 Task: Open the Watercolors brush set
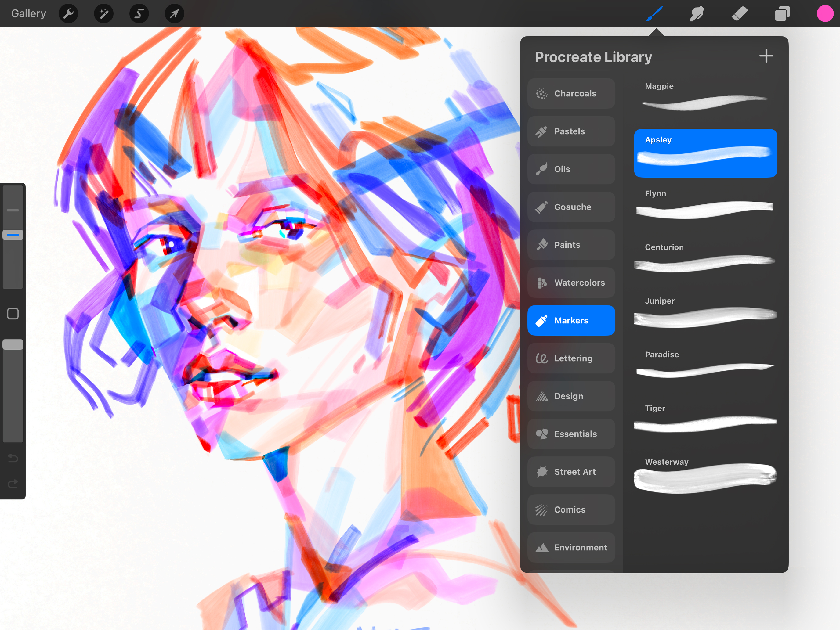[571, 283]
